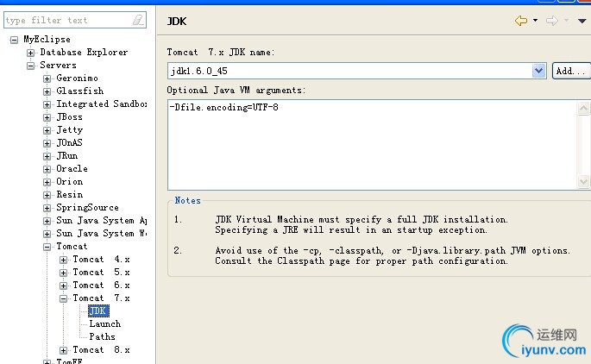Collapse the MyEclipse tree node

14,40
